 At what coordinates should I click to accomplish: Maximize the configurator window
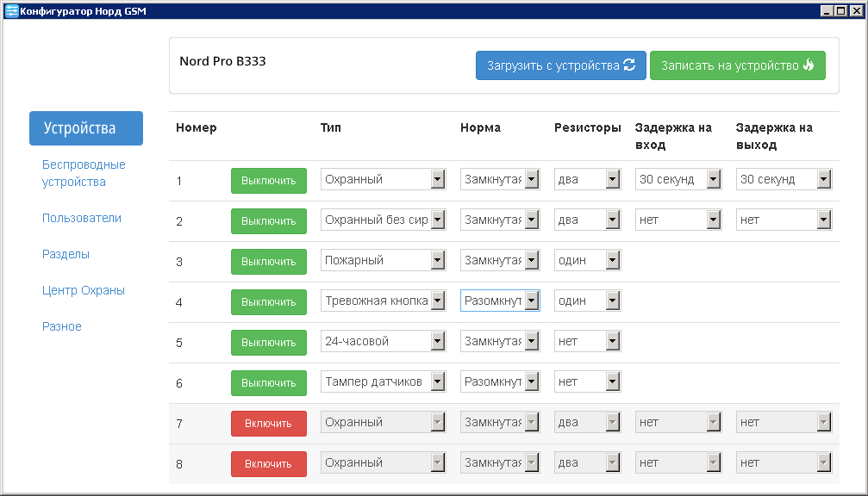point(840,11)
